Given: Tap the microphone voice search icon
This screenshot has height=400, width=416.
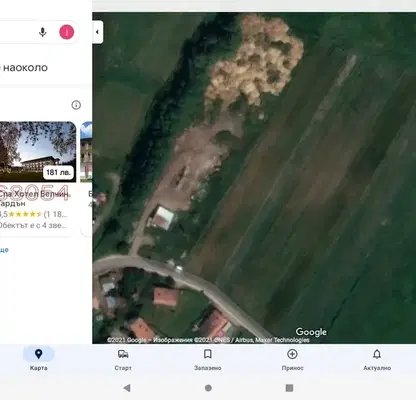Looking at the screenshot, I should 42,32.
